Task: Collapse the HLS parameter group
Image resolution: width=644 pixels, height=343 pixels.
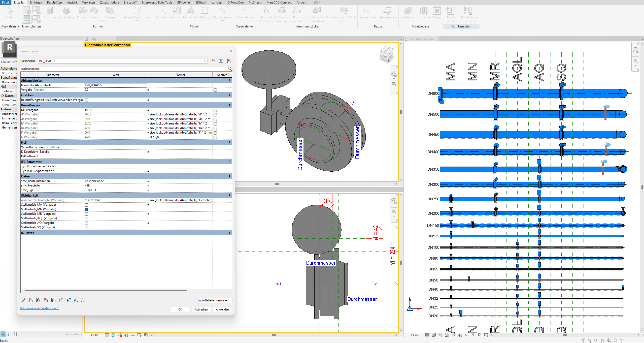Action: click(x=229, y=143)
